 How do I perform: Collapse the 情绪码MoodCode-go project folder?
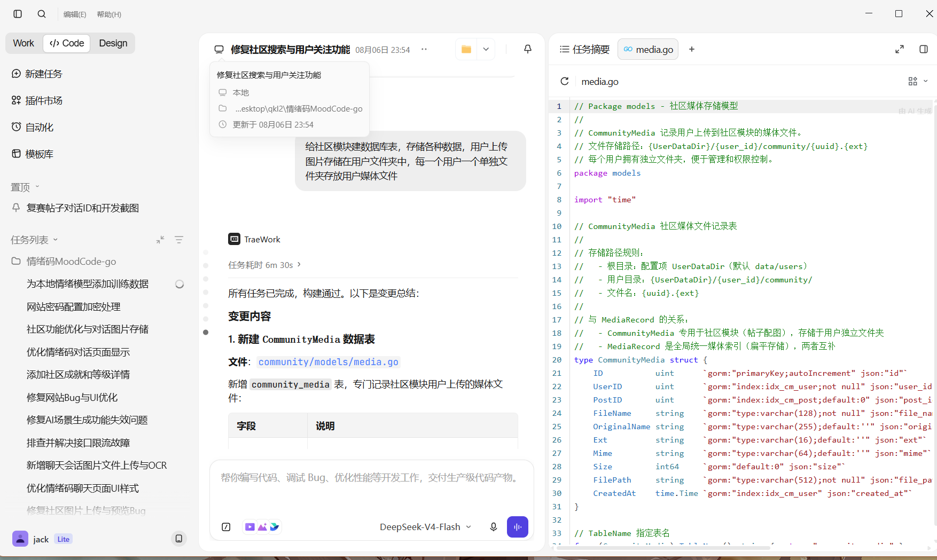(x=64, y=262)
